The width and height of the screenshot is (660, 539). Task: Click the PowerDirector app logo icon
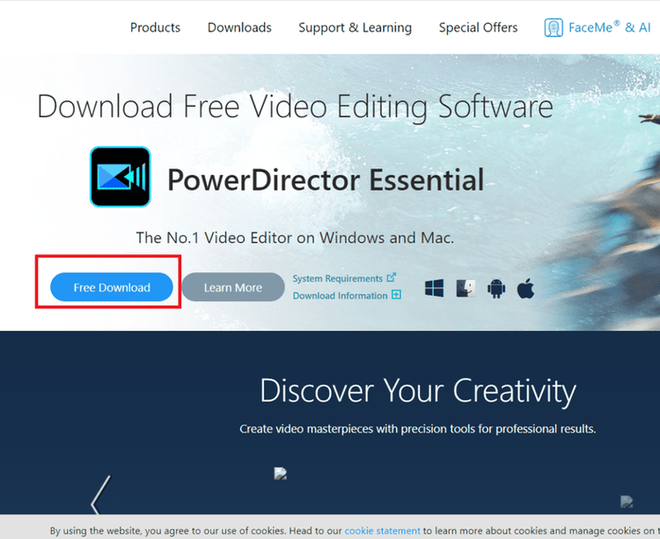click(x=120, y=177)
